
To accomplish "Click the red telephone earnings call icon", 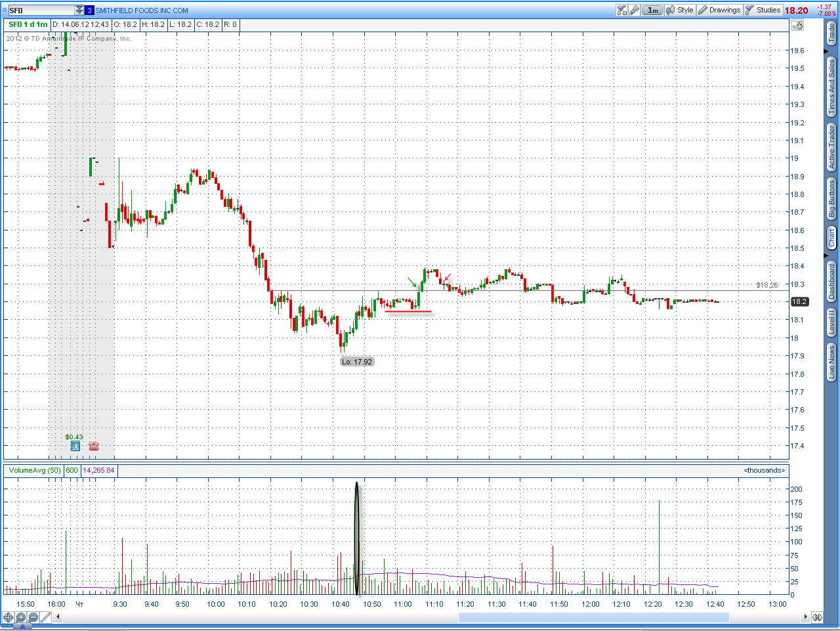I will [94, 446].
